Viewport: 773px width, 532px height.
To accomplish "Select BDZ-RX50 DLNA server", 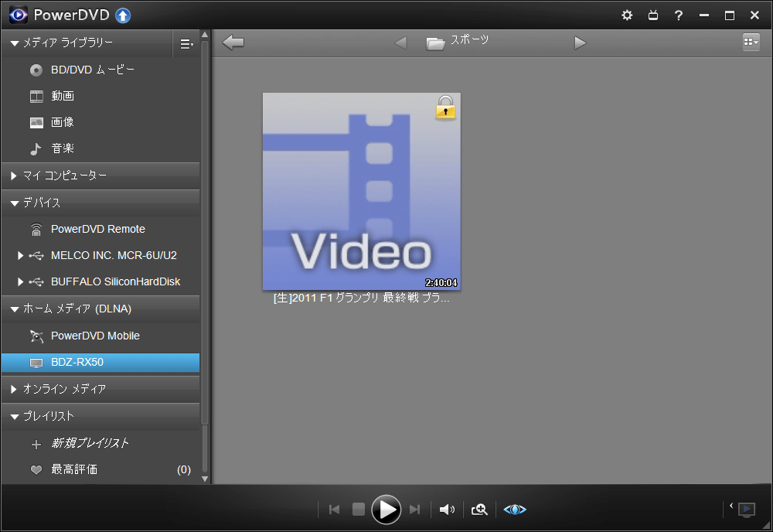I will tap(100, 363).
